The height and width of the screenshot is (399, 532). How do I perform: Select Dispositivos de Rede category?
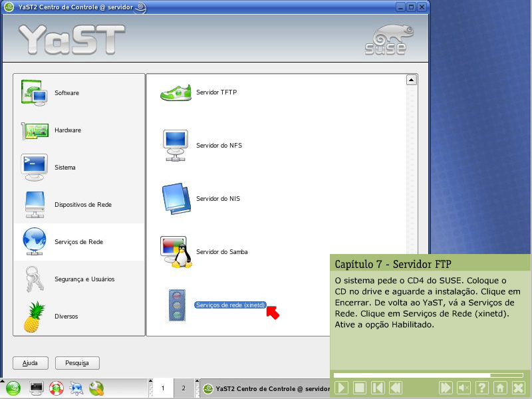(x=82, y=205)
